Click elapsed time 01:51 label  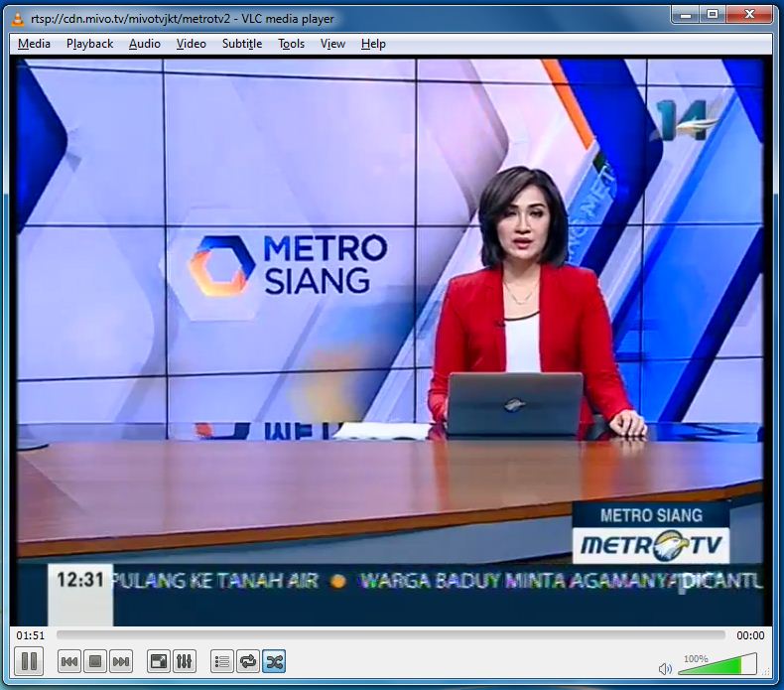coord(31,635)
